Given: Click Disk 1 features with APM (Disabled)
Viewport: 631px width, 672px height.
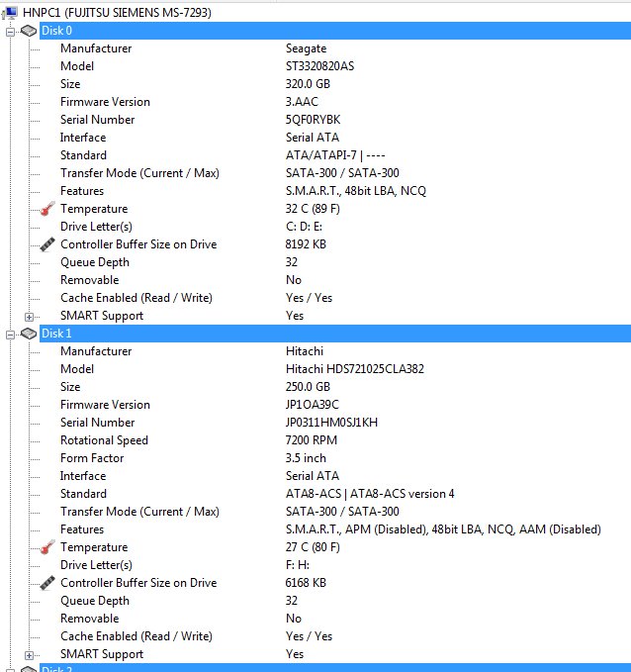Looking at the screenshot, I should tap(443, 529).
